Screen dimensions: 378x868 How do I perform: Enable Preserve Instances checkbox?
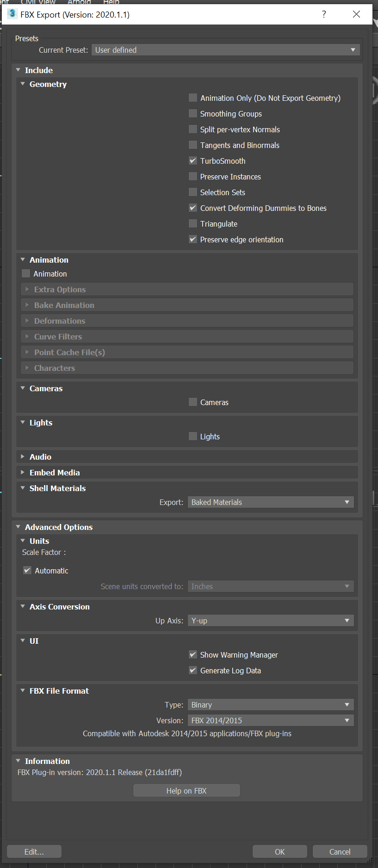tap(193, 176)
